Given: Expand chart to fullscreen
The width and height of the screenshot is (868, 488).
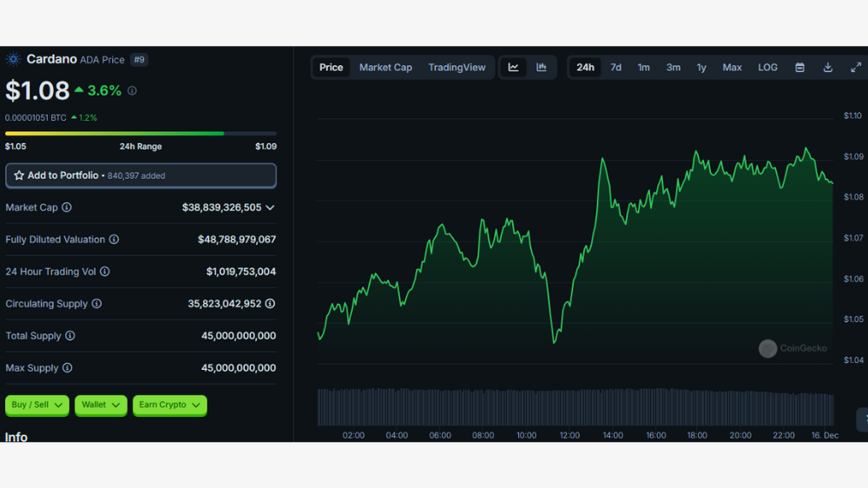Looking at the screenshot, I should coord(856,68).
